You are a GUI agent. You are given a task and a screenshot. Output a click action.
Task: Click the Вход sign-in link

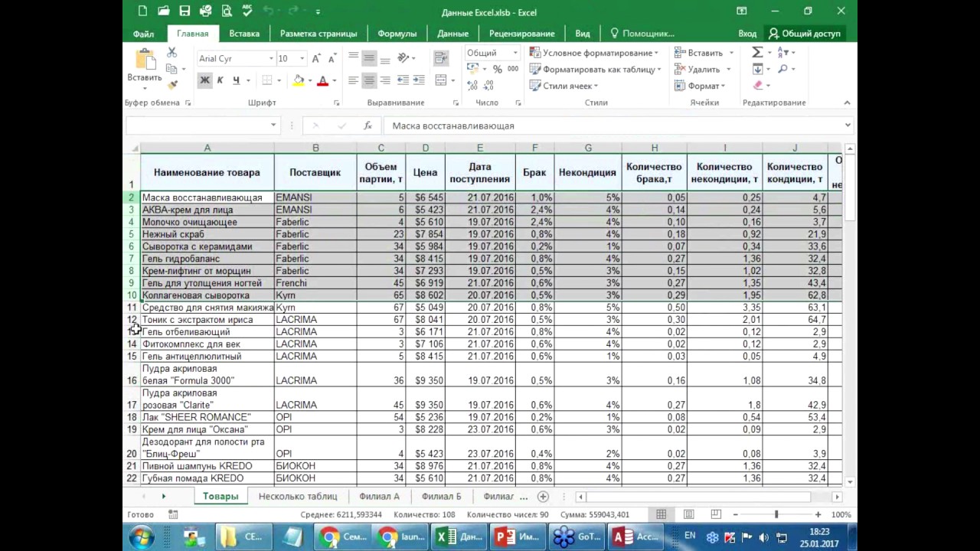(x=747, y=34)
